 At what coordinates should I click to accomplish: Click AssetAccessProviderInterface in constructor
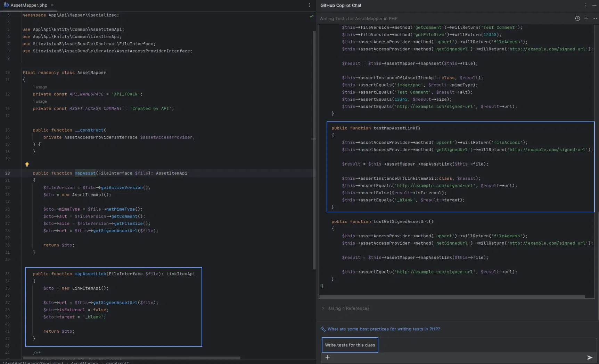[101, 137]
